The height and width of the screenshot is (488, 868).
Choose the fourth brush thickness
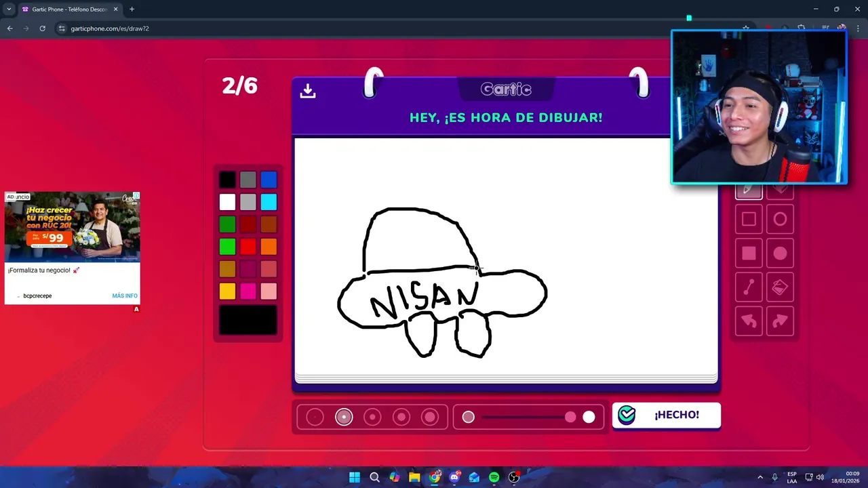(x=401, y=417)
